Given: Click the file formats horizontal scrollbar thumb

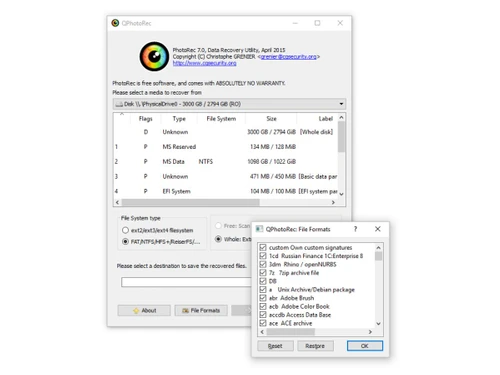Looking at the screenshot, I should pyautogui.click(x=290, y=332).
